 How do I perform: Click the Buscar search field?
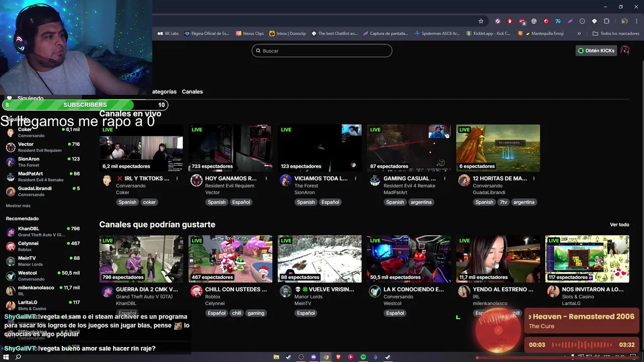click(322, 51)
